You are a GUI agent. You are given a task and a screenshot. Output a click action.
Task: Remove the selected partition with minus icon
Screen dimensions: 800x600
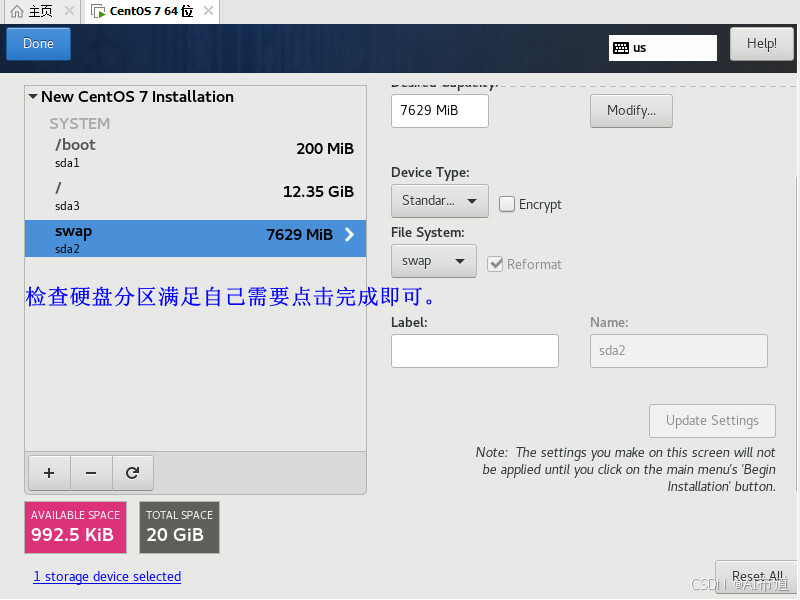tap(91, 473)
